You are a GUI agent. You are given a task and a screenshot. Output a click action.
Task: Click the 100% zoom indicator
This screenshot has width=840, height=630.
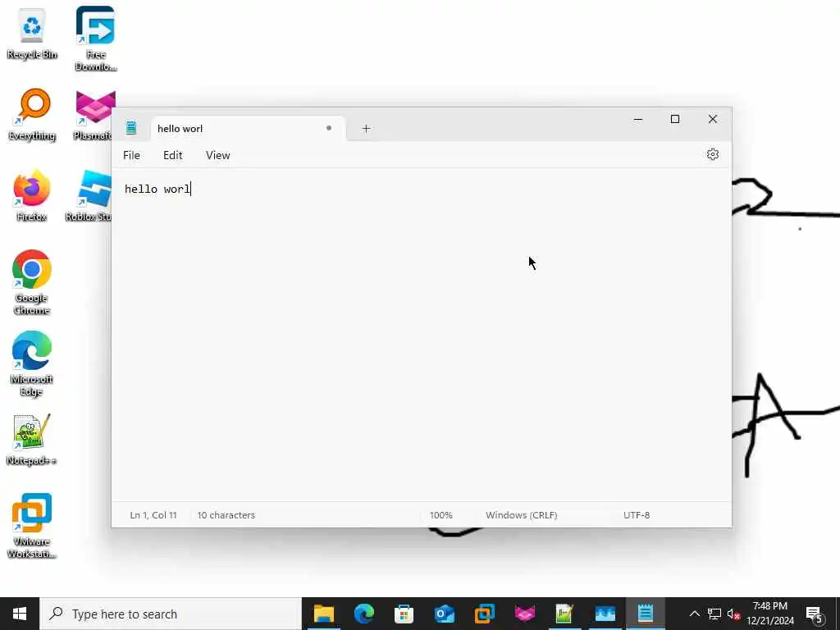tap(441, 515)
